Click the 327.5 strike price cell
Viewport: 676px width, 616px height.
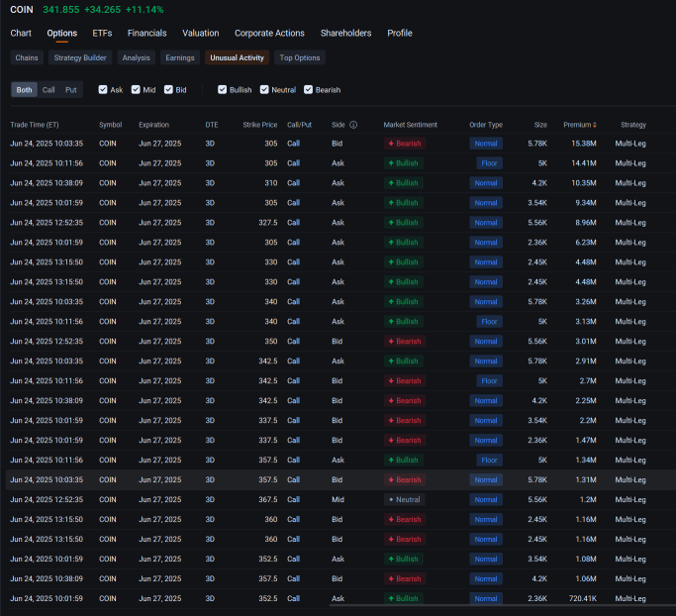click(267, 223)
